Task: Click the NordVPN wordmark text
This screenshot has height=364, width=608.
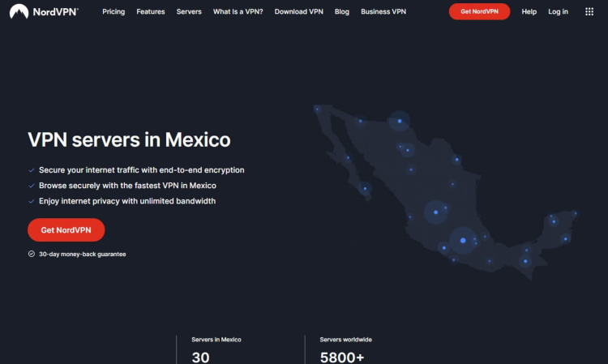Action: pos(55,11)
